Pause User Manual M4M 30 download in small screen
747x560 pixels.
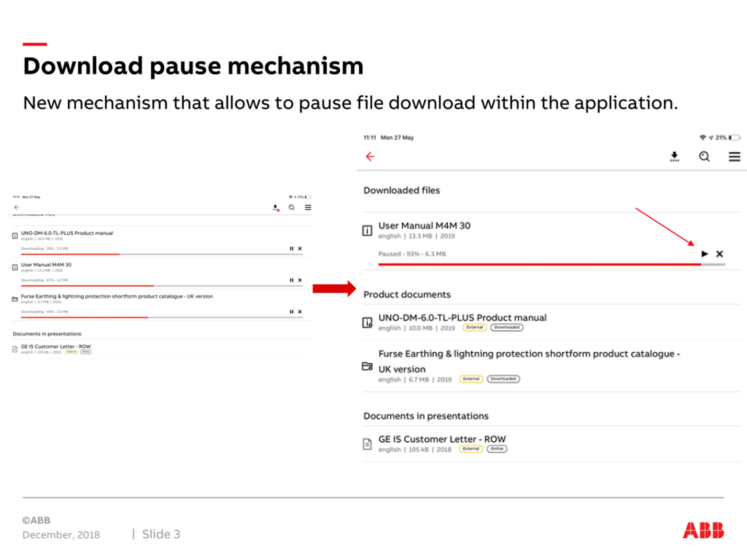point(292,280)
